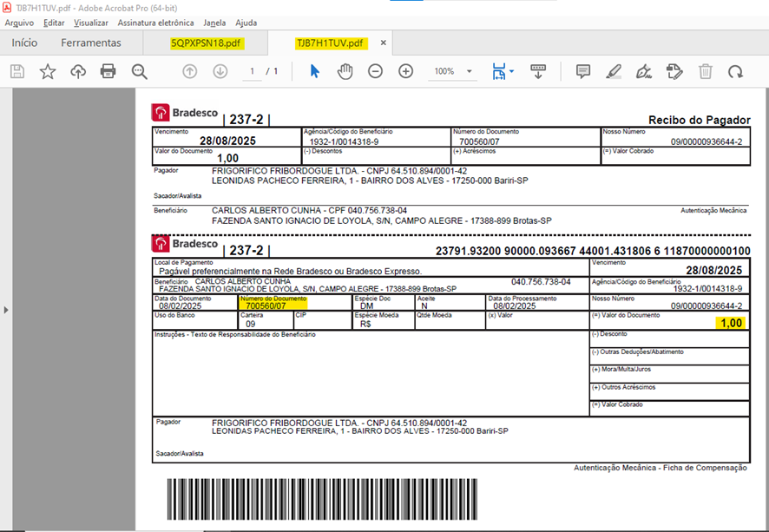Click the Data do Processamento 08/02/2025 value
Image resolution: width=769 pixels, height=532 pixels.
coord(515,306)
